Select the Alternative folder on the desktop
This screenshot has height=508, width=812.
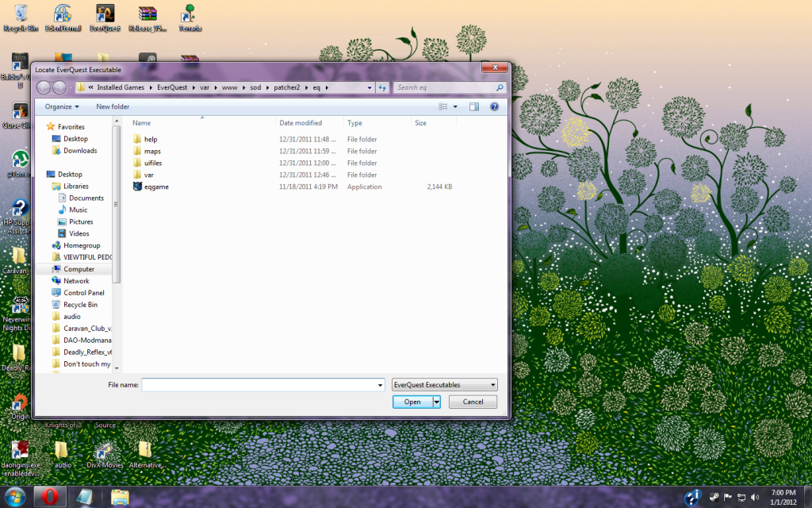[x=147, y=455]
